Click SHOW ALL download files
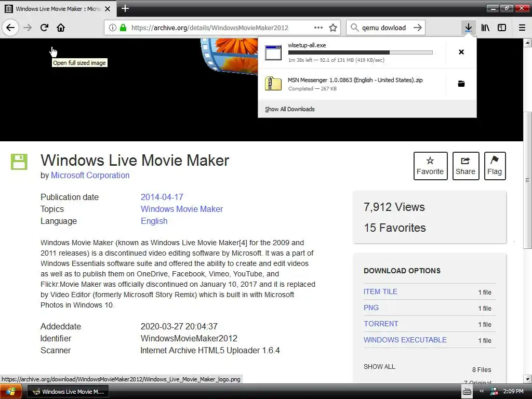 (379, 366)
